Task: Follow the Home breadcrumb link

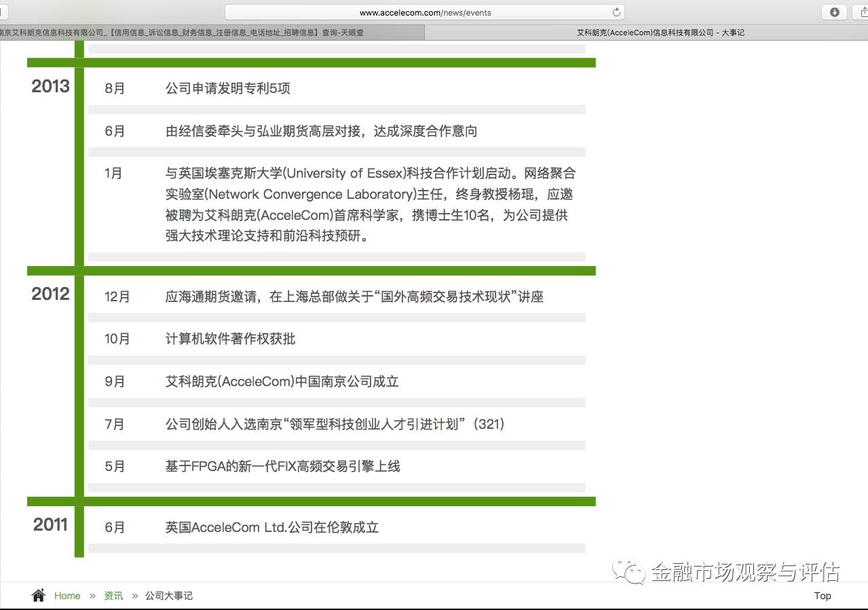Action: pos(67,596)
